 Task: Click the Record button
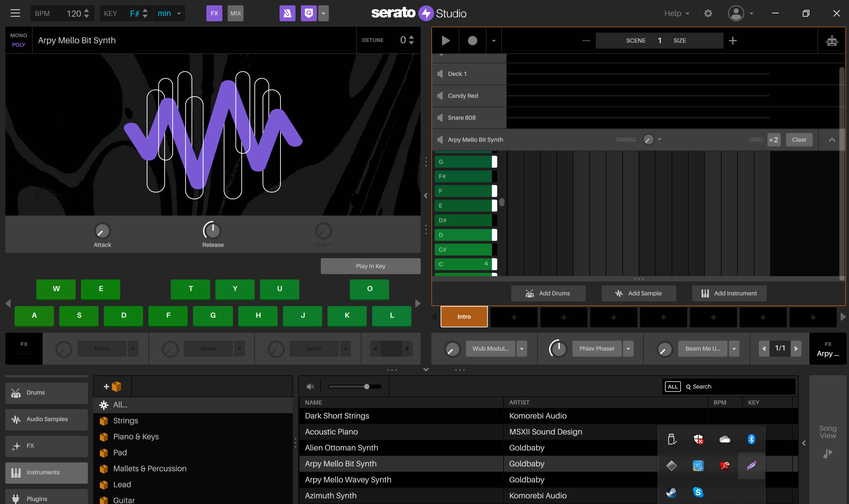tap(472, 40)
